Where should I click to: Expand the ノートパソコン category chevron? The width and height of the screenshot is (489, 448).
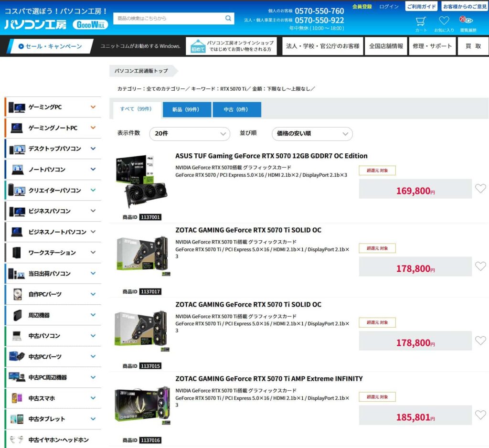coord(93,169)
